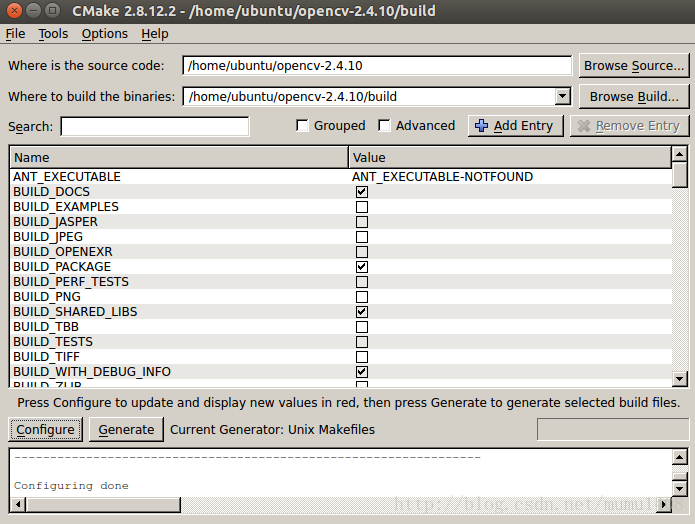Open the build binaries path dropdown

(x=562, y=96)
